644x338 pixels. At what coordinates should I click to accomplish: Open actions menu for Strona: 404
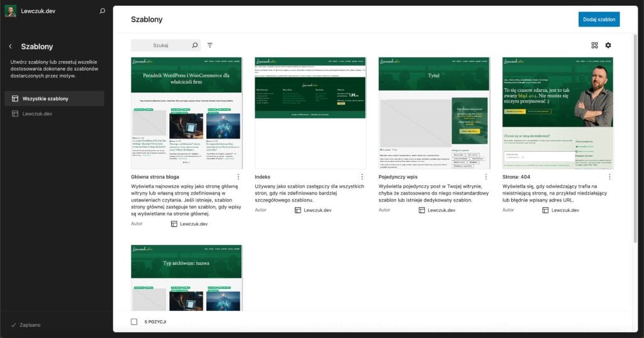point(609,177)
